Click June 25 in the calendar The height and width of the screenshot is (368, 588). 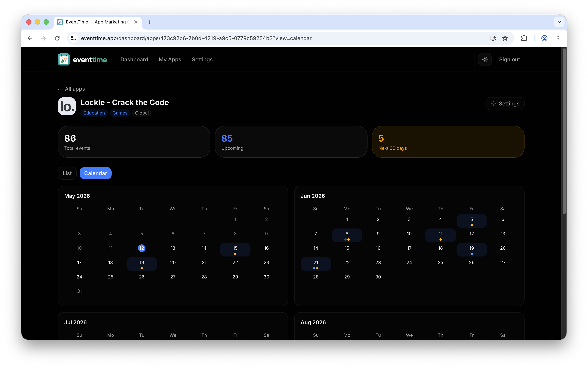coord(440,262)
